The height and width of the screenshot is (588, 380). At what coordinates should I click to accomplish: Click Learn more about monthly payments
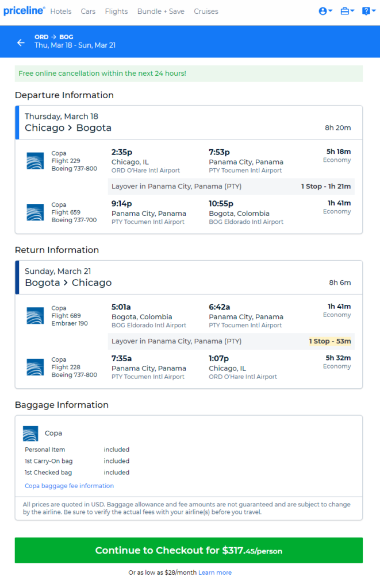[215, 572]
